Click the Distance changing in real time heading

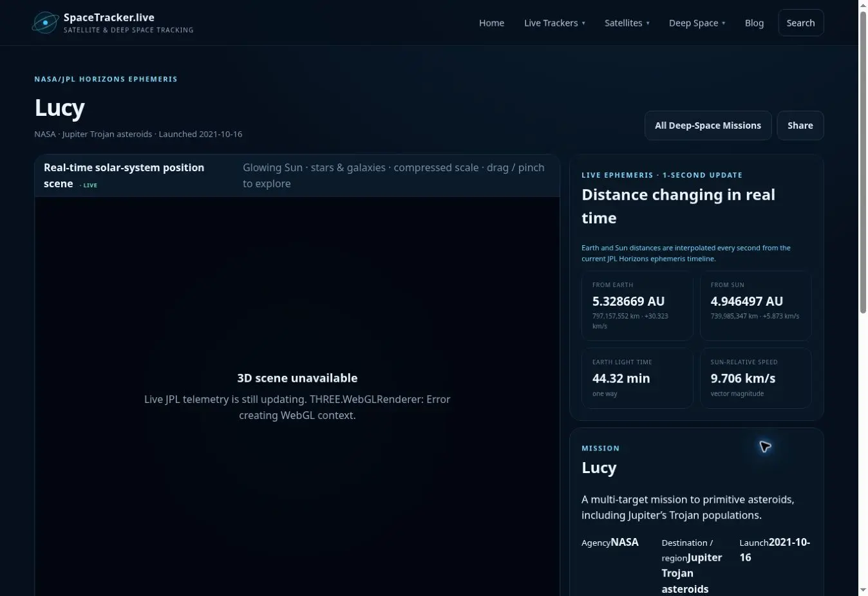(x=678, y=206)
